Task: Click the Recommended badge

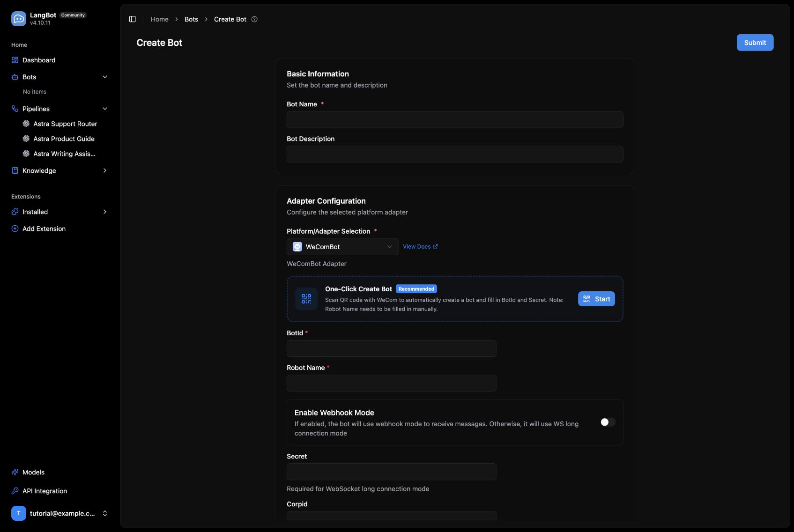Action: [x=416, y=289]
